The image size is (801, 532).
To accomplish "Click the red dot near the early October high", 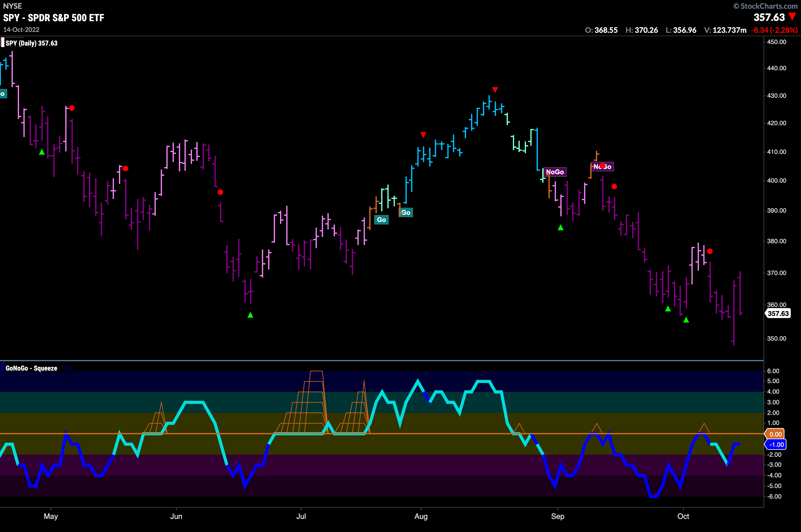I will (710, 251).
